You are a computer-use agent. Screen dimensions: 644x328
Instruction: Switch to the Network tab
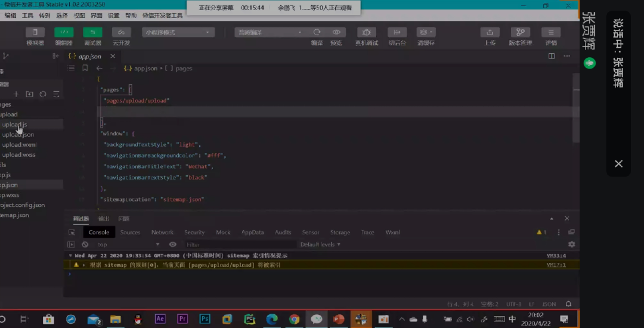click(162, 233)
